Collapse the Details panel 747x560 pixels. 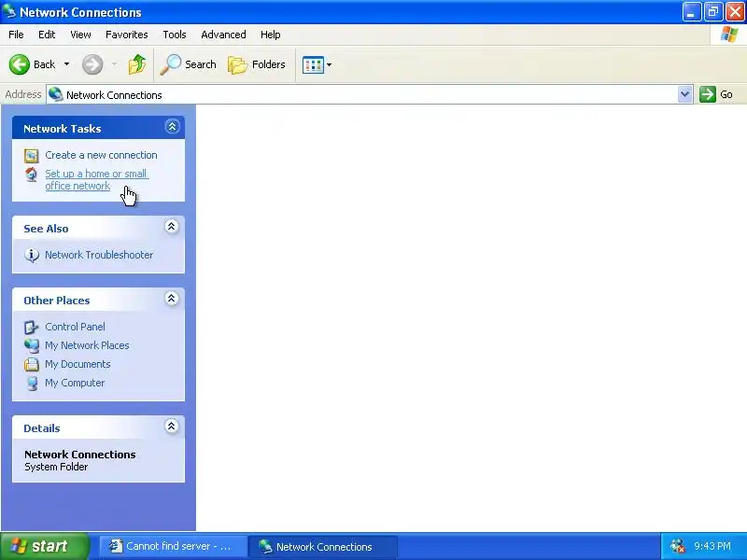(172, 426)
